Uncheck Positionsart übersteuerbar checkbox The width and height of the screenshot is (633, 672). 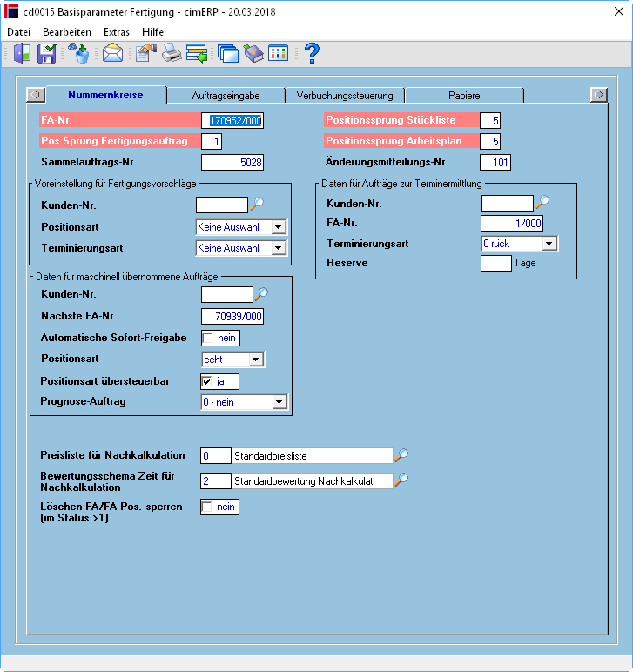click(207, 381)
